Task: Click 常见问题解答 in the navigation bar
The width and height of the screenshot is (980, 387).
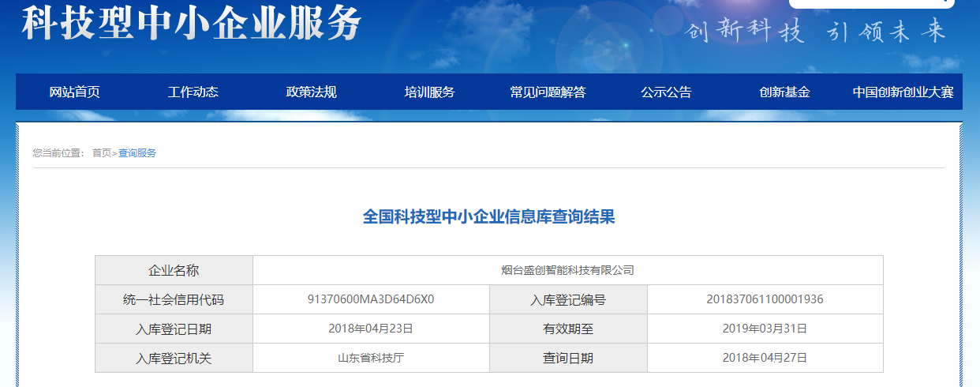Action: coord(548,92)
